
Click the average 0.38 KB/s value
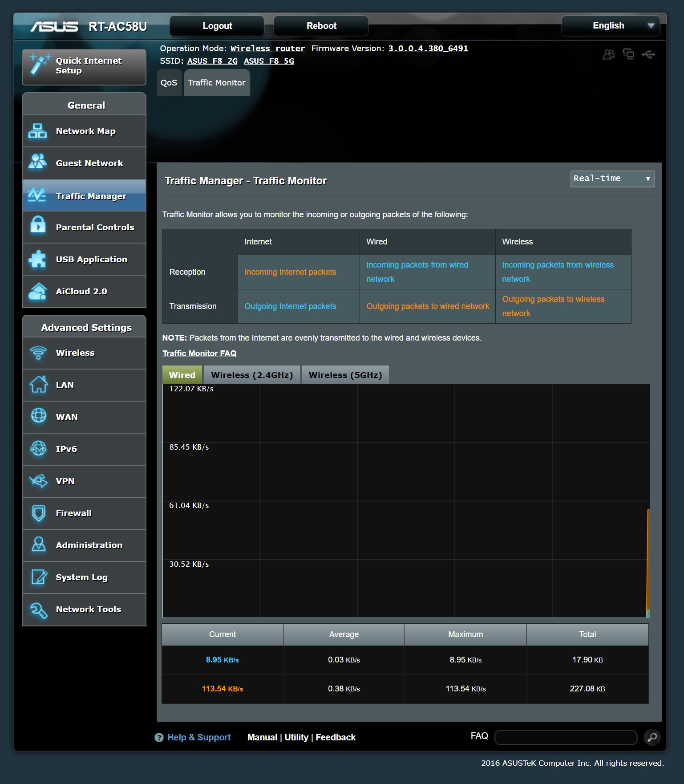pos(344,689)
